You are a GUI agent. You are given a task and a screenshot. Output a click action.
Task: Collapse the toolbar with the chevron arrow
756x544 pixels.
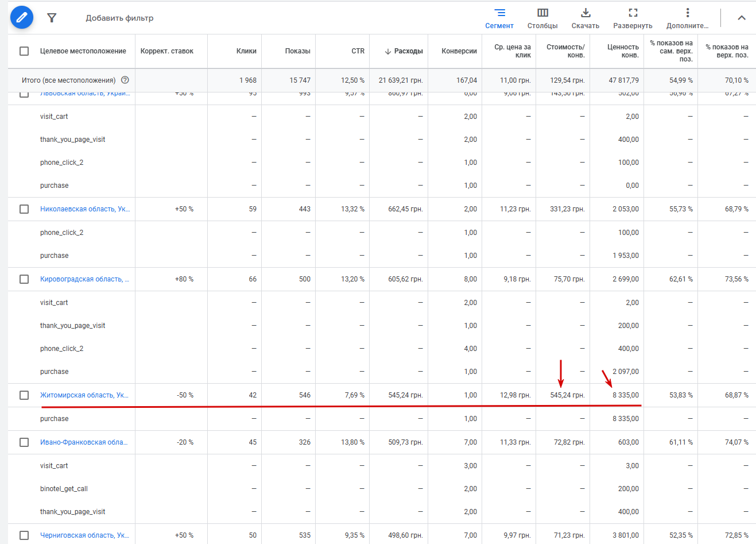[742, 18]
